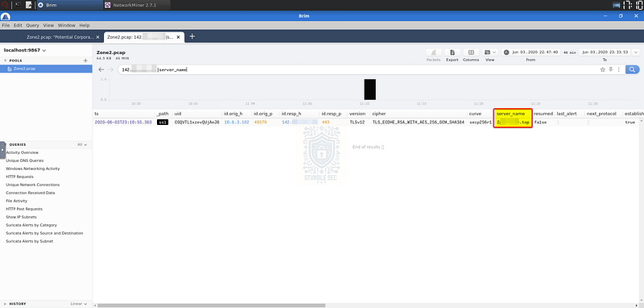Open the terminal icon in taskbar
This screenshot has height=308, width=644.
[18, 5]
